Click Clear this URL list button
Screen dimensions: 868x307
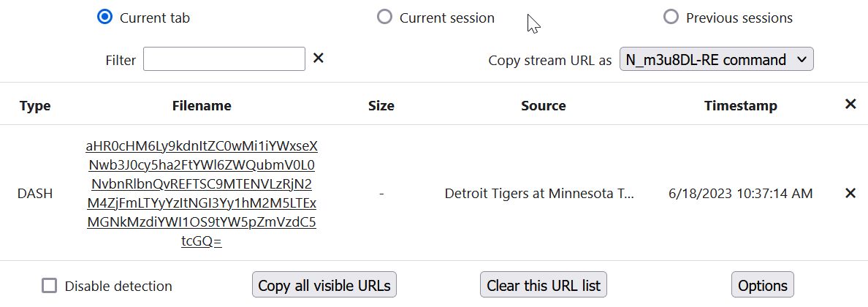(544, 285)
